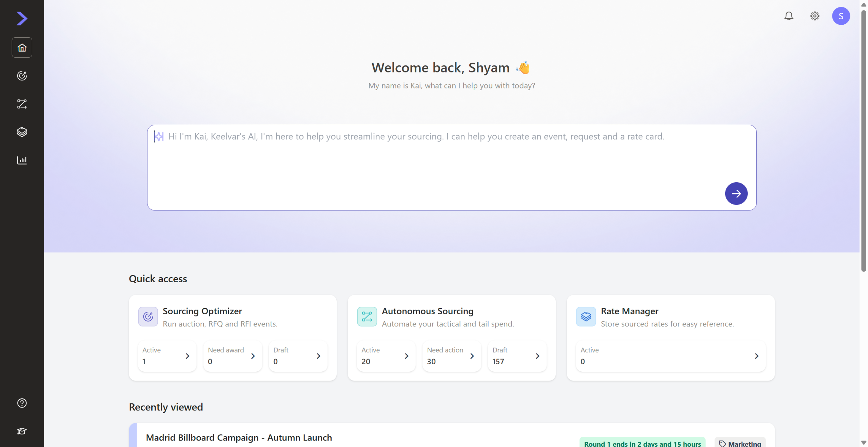Open the help question mark icon

(22, 403)
